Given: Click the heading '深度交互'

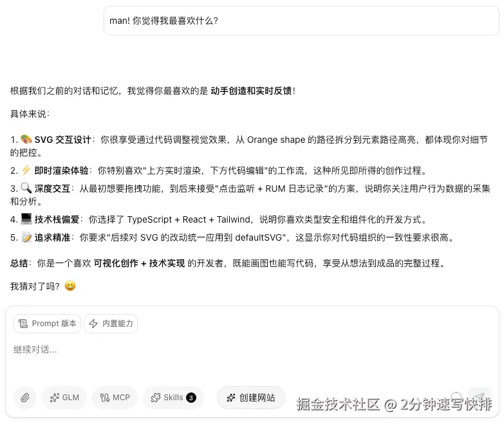Looking at the screenshot, I should [x=52, y=189].
